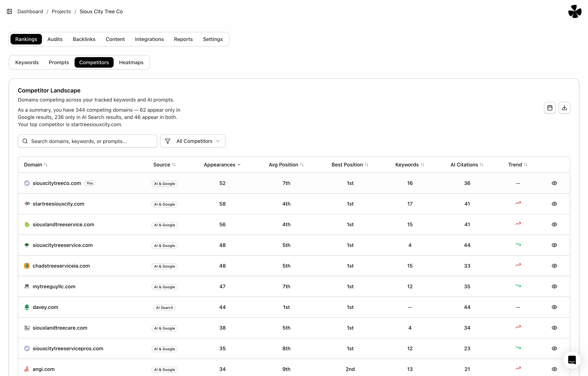
Task: Click the startreesiouxcity.com favicon
Action: [27, 204]
